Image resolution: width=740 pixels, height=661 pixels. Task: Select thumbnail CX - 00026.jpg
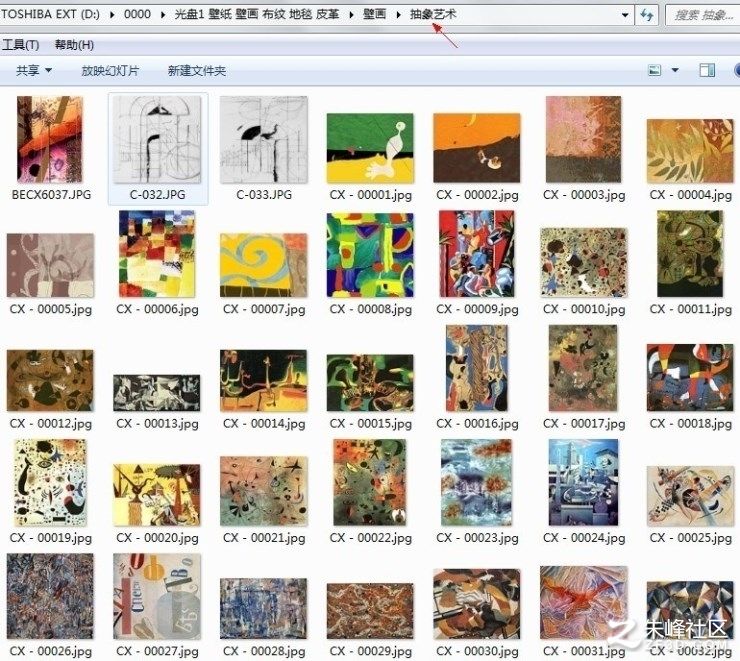coord(50,597)
